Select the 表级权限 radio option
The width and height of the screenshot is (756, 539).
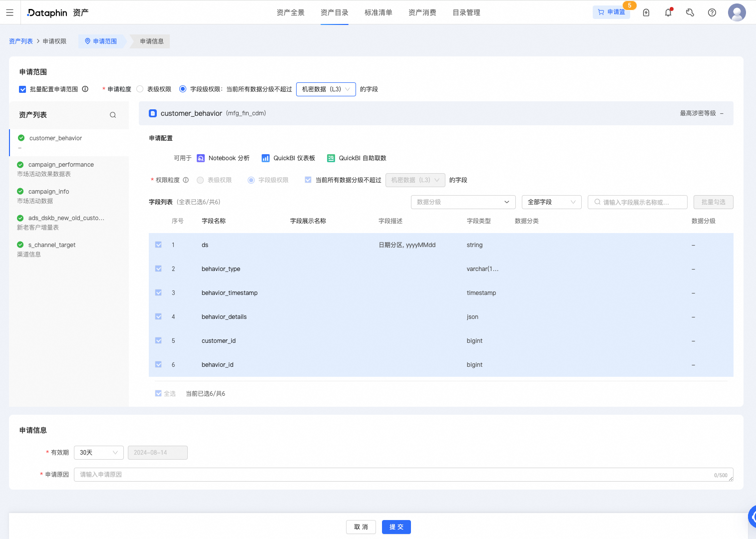tap(139, 89)
